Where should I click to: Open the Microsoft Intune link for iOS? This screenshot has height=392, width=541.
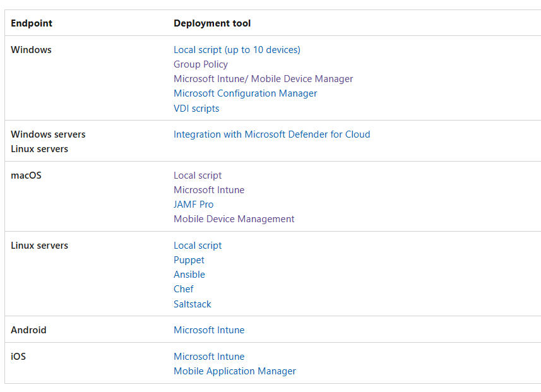tap(209, 356)
